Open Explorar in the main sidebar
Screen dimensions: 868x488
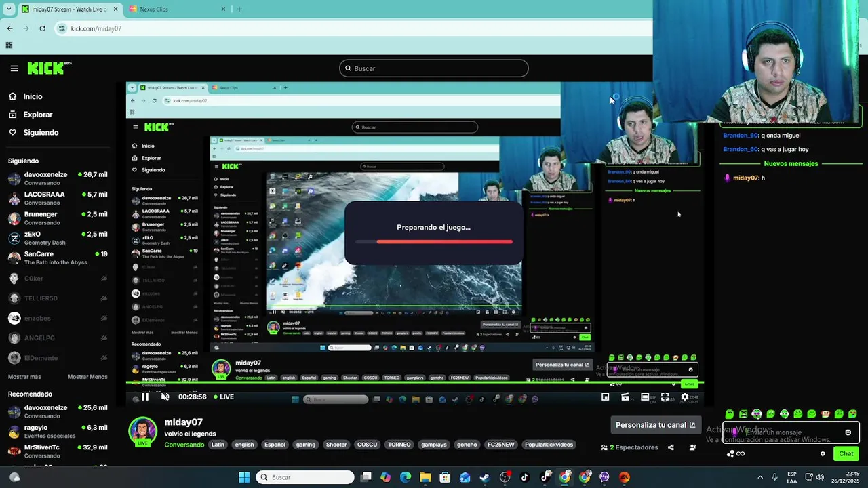(31, 115)
